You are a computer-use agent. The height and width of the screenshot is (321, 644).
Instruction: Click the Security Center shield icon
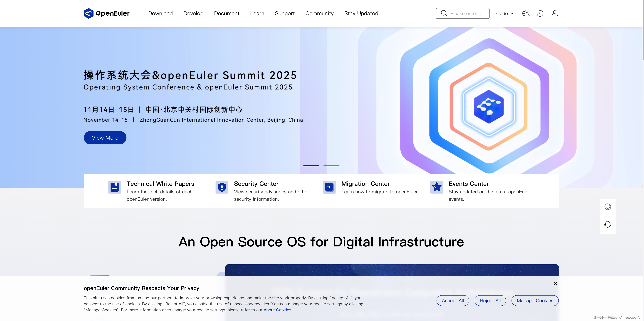[x=222, y=187]
